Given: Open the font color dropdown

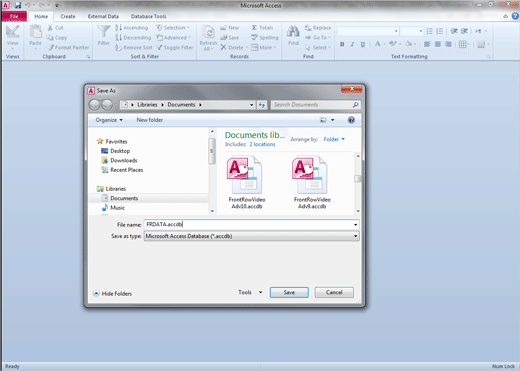Looking at the screenshot, I should pos(384,44).
